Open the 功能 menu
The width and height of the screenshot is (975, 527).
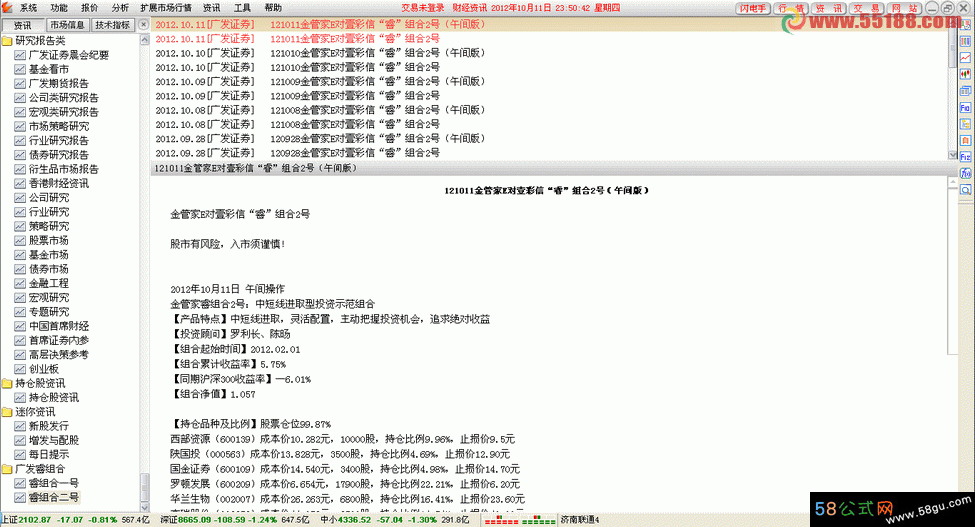pos(59,7)
